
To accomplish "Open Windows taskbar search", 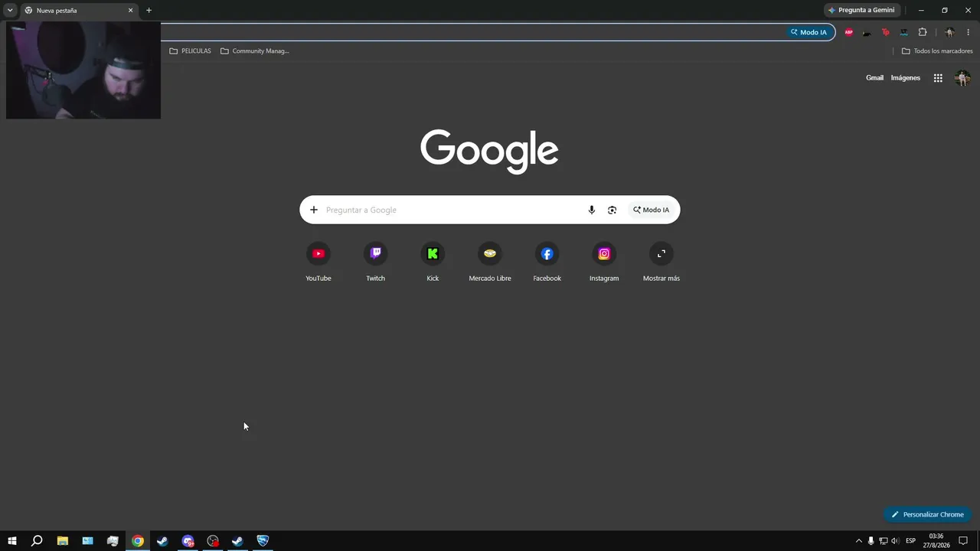I will pos(37,541).
